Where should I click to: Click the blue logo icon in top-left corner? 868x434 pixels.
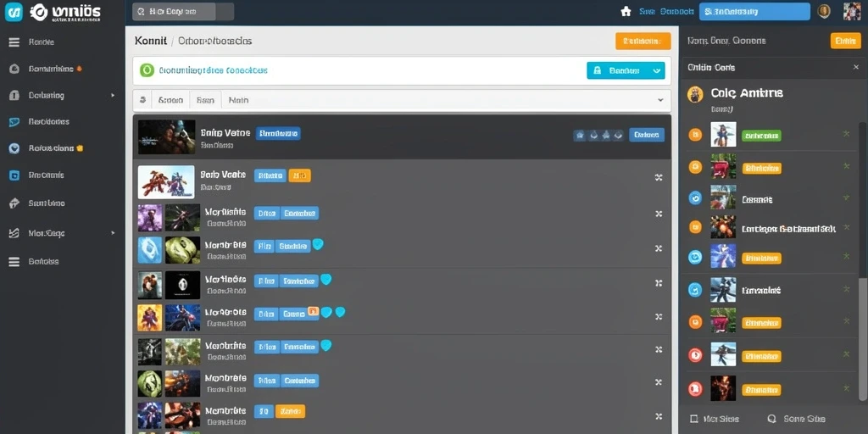pyautogui.click(x=14, y=12)
